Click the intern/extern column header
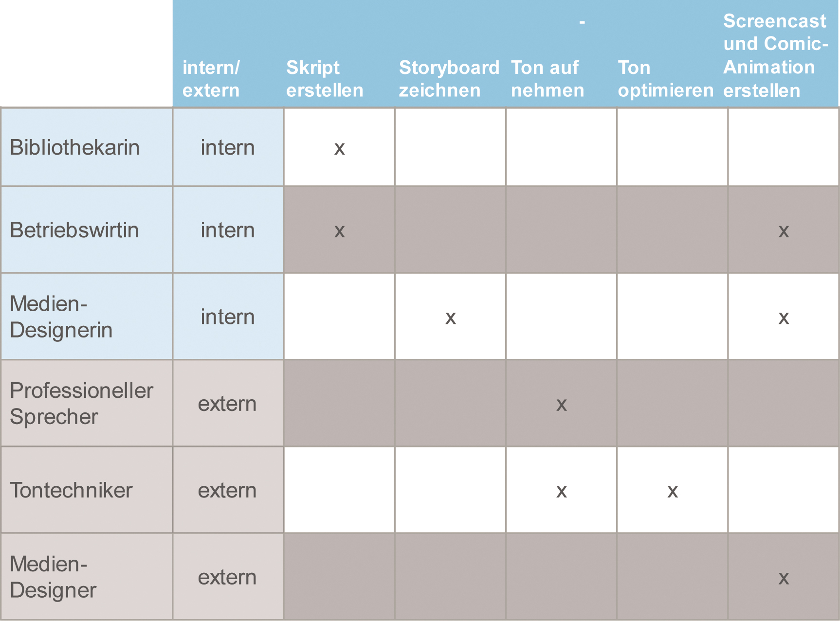 tap(211, 79)
